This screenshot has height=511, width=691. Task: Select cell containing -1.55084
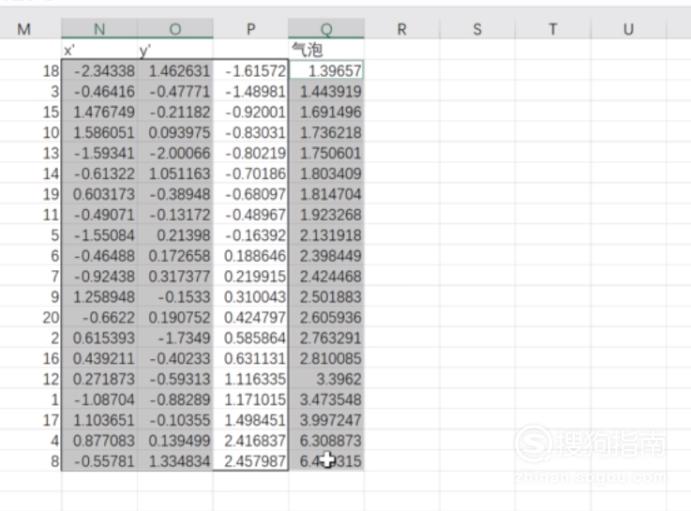99,235
